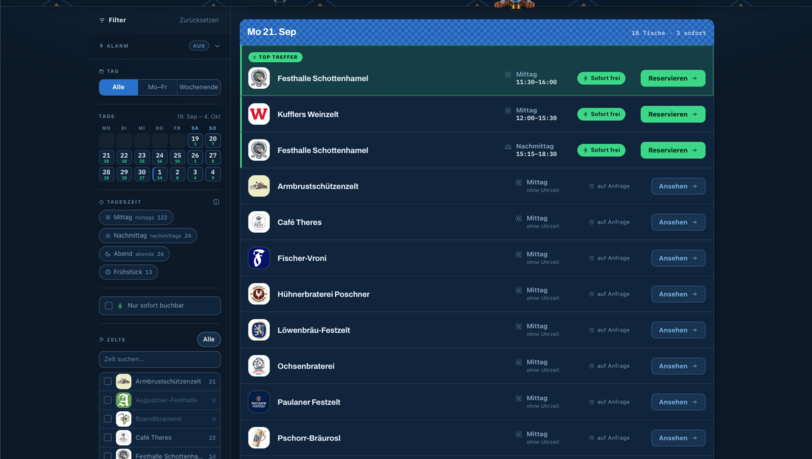Click the TOP TREFFER badge
Image resolution: width=812 pixels, height=459 pixels.
[276, 57]
